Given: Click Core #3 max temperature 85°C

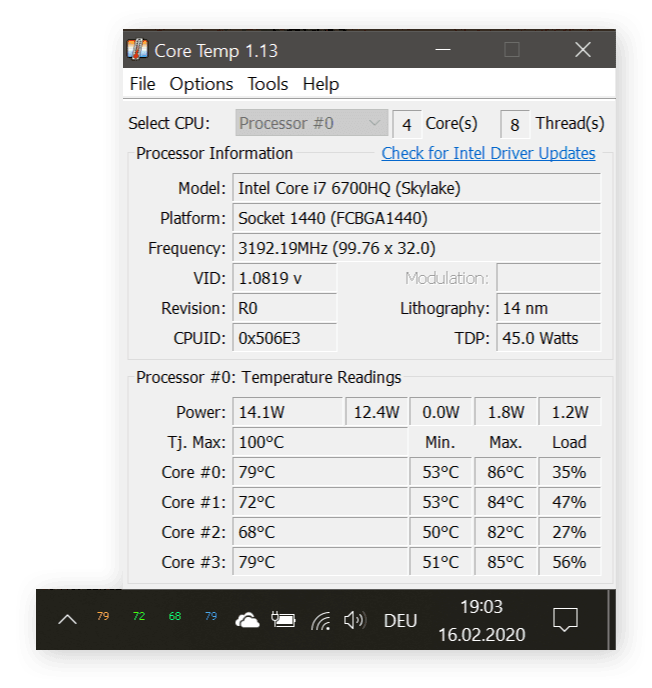Looking at the screenshot, I should [x=506, y=562].
